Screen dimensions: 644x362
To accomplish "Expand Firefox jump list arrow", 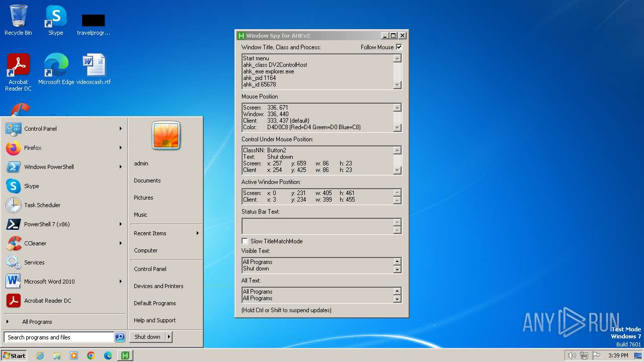I will point(121,148).
